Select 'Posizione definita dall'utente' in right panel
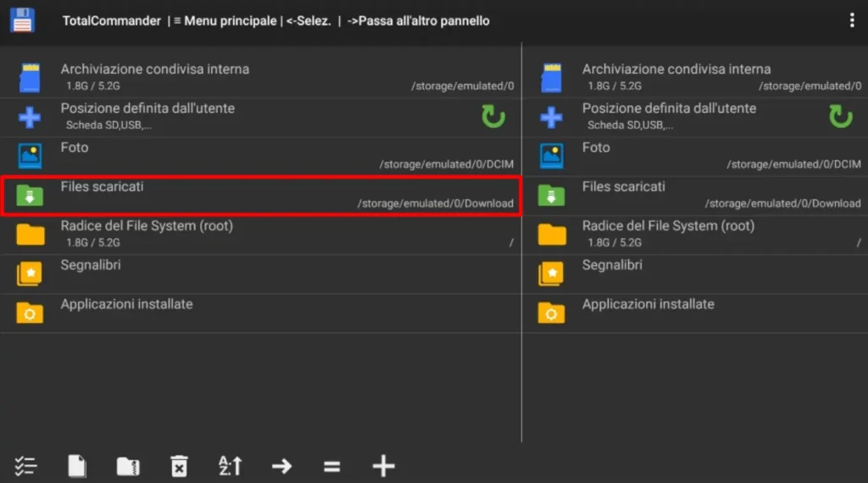868x483 pixels. pos(670,108)
